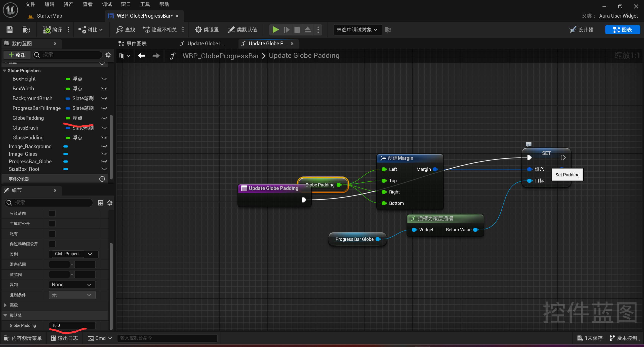644x347 pixels.
Task: Click the 1未保存 unsaved indicator
Action: pyautogui.click(x=590, y=338)
